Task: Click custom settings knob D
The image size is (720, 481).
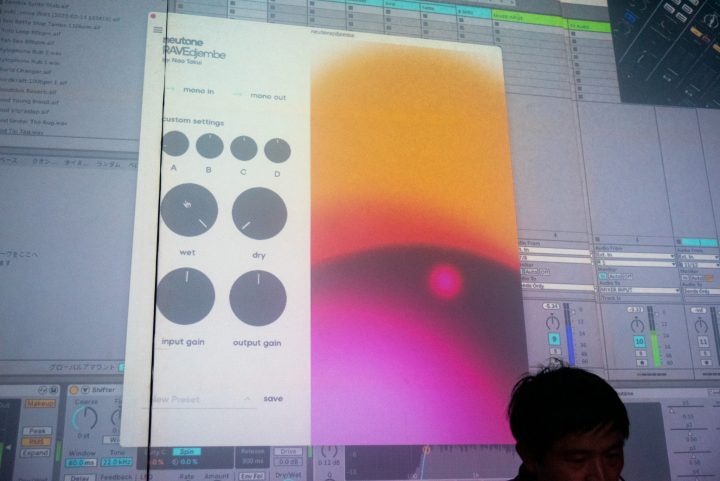Action: [277, 150]
